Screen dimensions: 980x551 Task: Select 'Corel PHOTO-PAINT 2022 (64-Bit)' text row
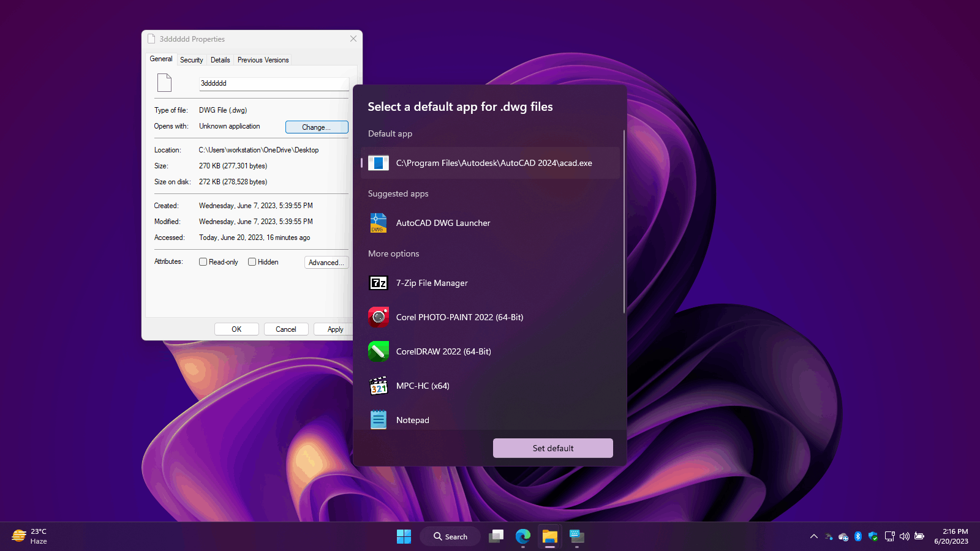tap(460, 317)
